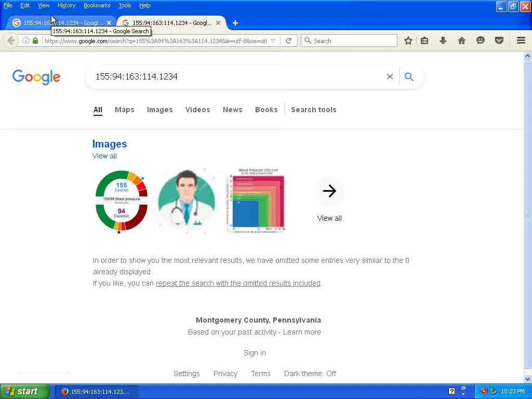Select the Firefox taskbar item
Image resolution: width=532 pixels, height=399 pixels.
coord(96,392)
